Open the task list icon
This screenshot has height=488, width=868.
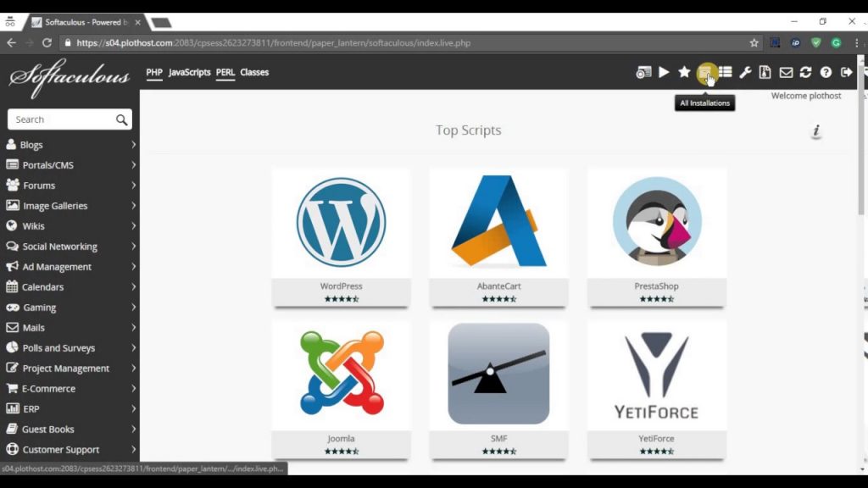point(726,72)
